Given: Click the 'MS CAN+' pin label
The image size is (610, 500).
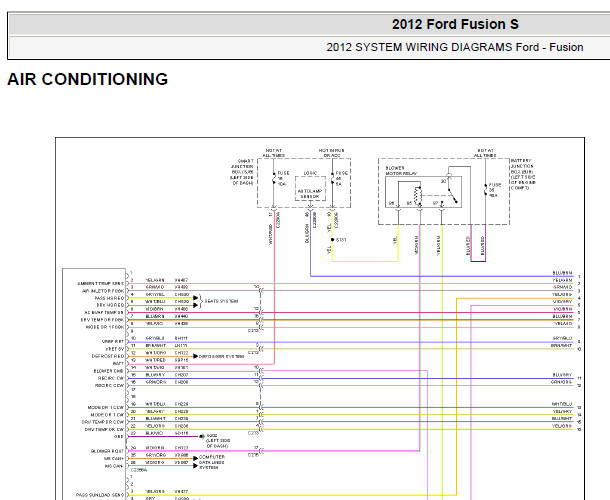Looking at the screenshot, I should click(114, 458).
